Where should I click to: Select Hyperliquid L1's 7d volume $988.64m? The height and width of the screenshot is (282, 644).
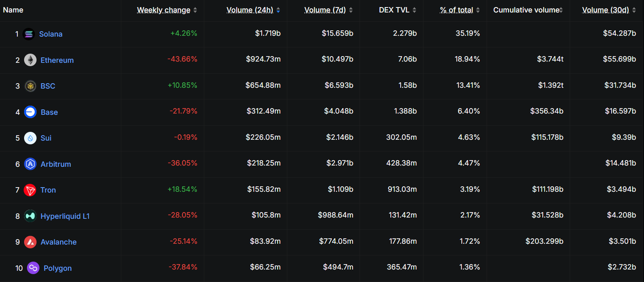tap(335, 215)
